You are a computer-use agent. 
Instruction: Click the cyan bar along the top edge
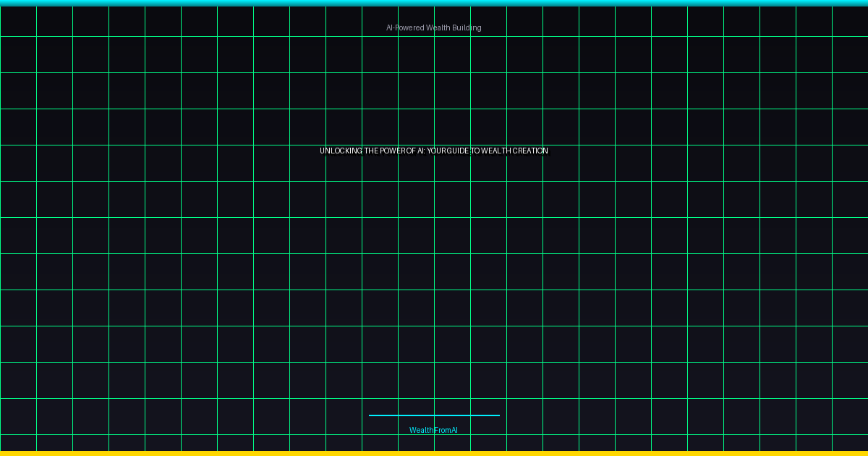coord(434,3)
